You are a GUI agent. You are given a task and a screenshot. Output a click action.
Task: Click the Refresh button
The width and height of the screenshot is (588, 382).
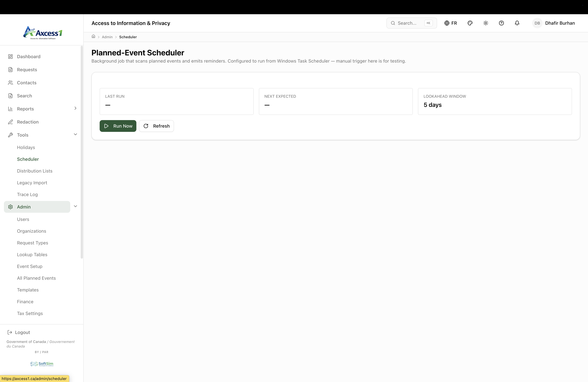coord(156,126)
